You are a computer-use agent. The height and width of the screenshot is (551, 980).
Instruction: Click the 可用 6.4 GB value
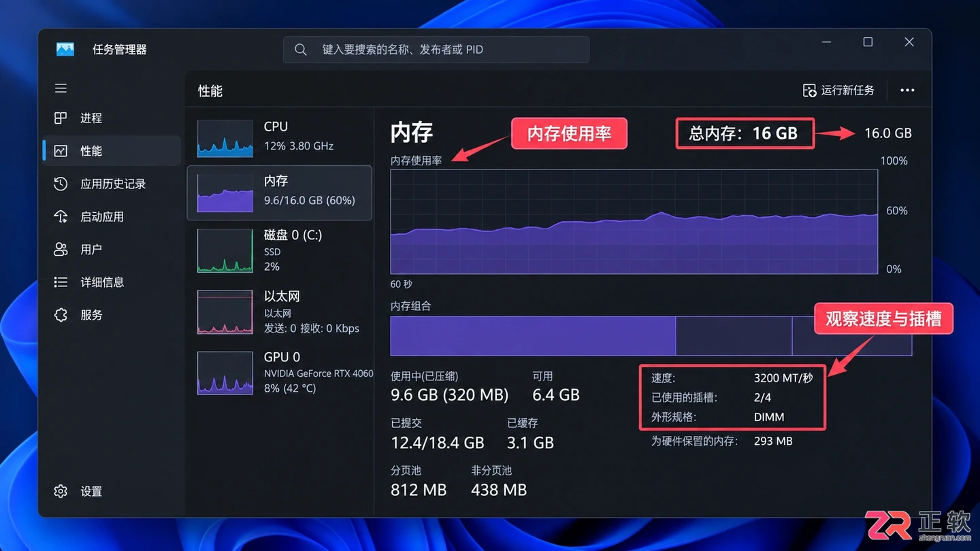(x=556, y=395)
